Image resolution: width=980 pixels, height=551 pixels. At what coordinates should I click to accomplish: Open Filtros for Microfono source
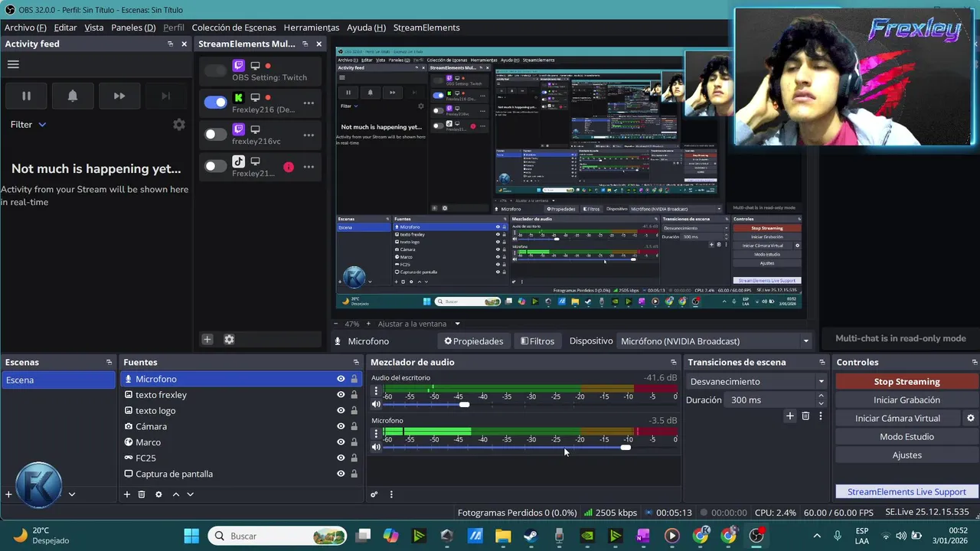point(537,341)
